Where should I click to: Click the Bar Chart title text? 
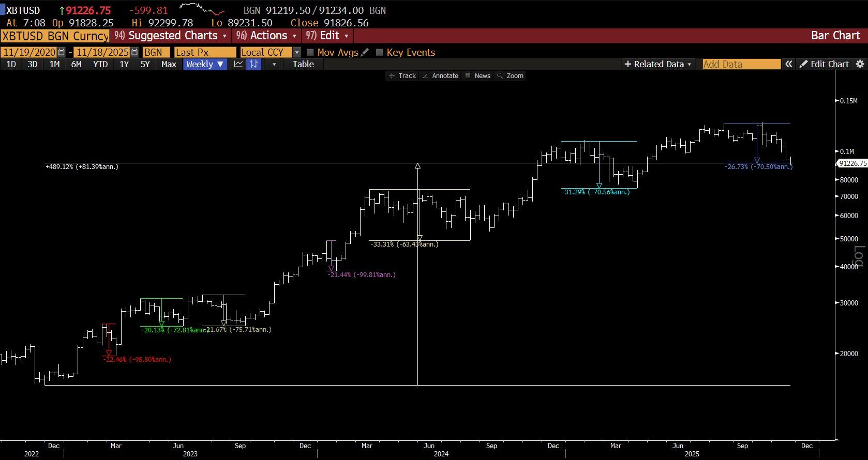click(x=835, y=36)
